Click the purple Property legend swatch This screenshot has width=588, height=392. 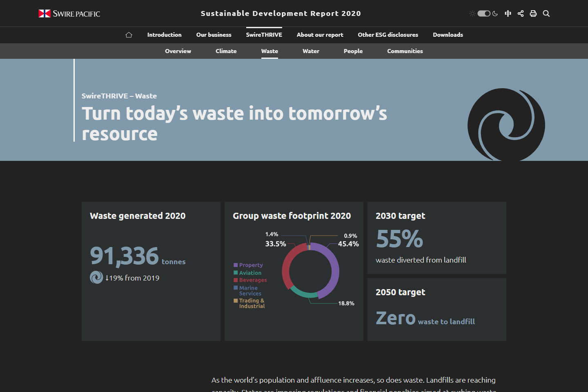(x=236, y=265)
